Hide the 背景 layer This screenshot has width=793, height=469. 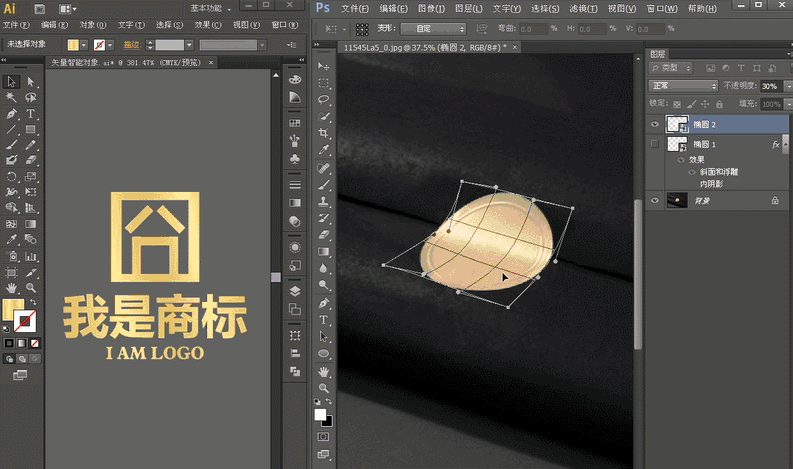(655, 201)
